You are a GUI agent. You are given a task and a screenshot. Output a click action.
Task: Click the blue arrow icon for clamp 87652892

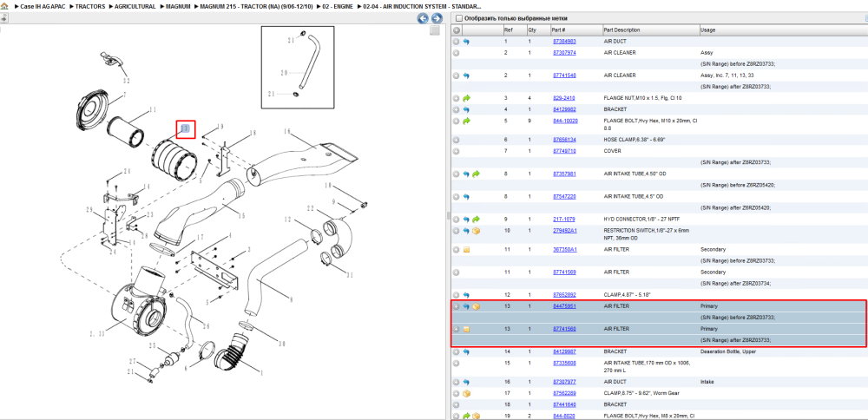coord(466,295)
